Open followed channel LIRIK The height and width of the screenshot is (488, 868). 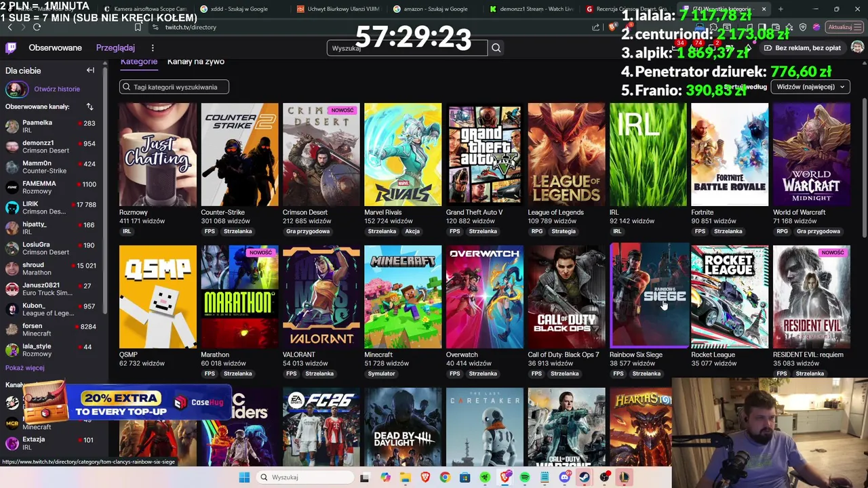point(51,207)
